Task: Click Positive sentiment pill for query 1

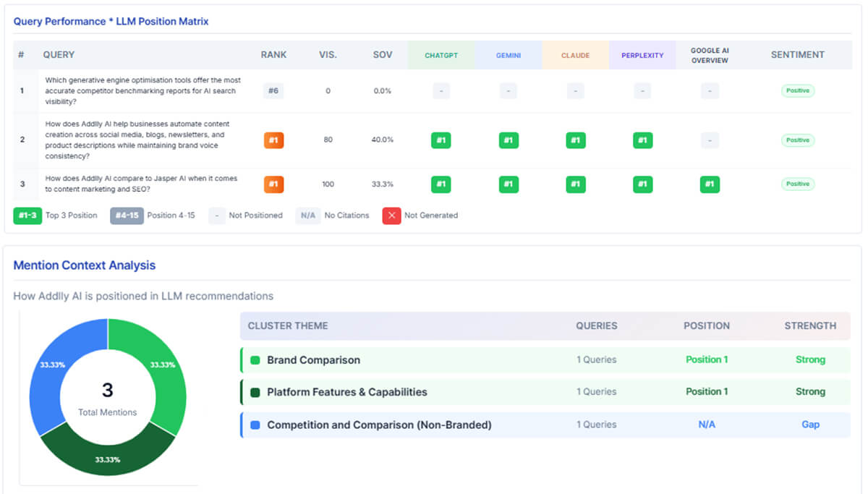Action: 798,90
